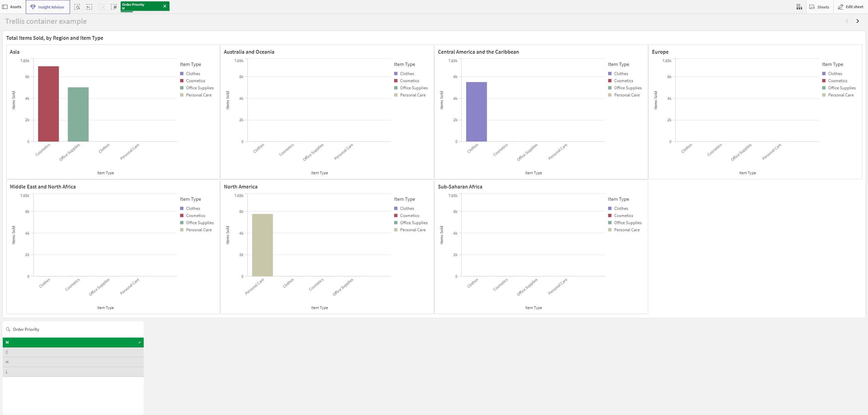Toggle Order Priority filter selection M

pos(72,343)
